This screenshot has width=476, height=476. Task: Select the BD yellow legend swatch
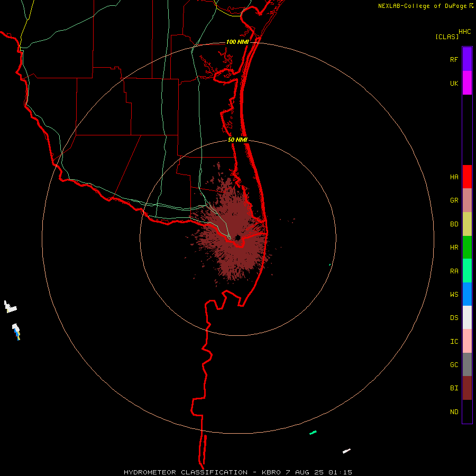pyautogui.click(x=467, y=224)
